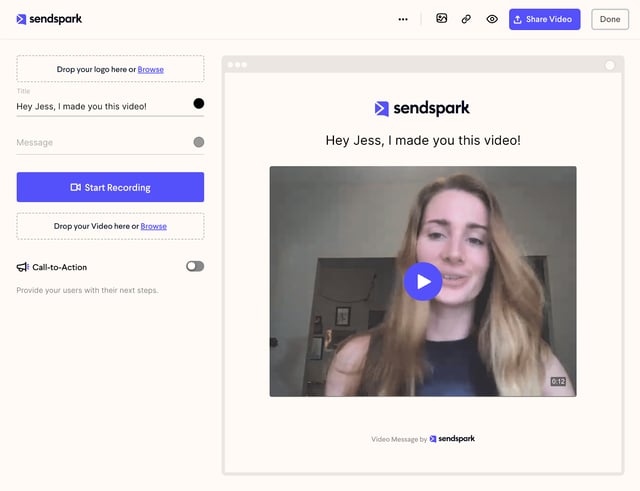640x491 pixels.
Task: Click the video drop zone area
Action: [x=110, y=226]
